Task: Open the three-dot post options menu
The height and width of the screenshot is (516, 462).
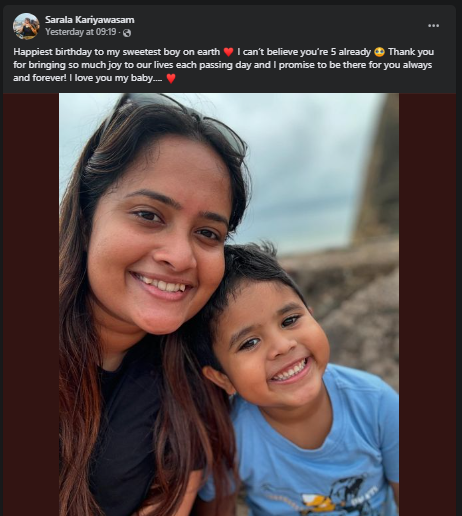Action: point(433,26)
